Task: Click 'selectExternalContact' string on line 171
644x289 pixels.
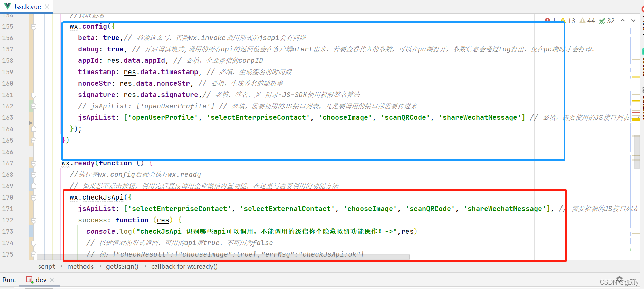Action: point(287,209)
